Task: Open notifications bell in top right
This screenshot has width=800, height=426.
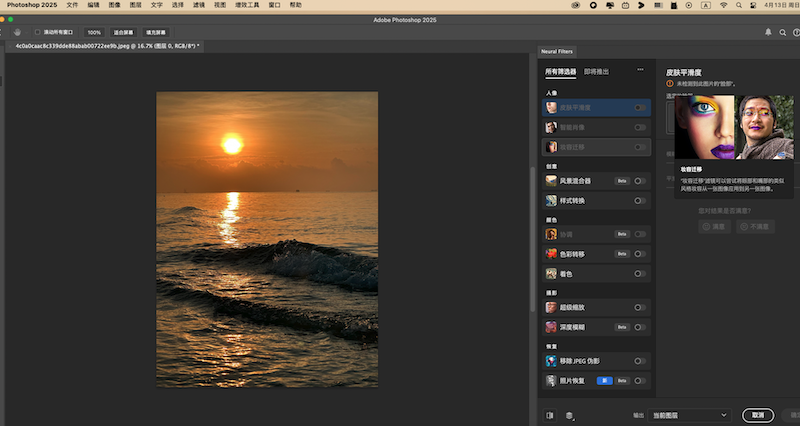Action: [x=768, y=32]
